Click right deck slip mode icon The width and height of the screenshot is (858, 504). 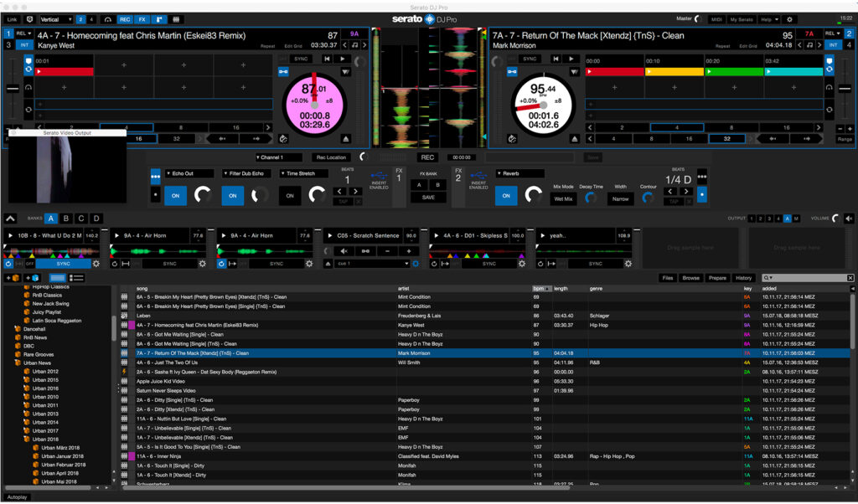(512, 139)
